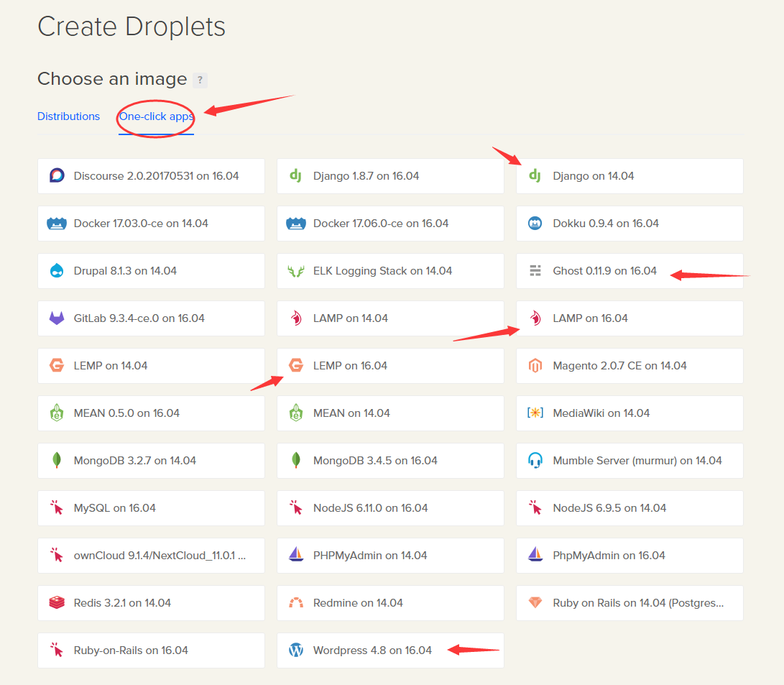The image size is (784, 685).
Task: Select Discourse 2.0.20170531 on 16.04 text
Action: (x=156, y=176)
